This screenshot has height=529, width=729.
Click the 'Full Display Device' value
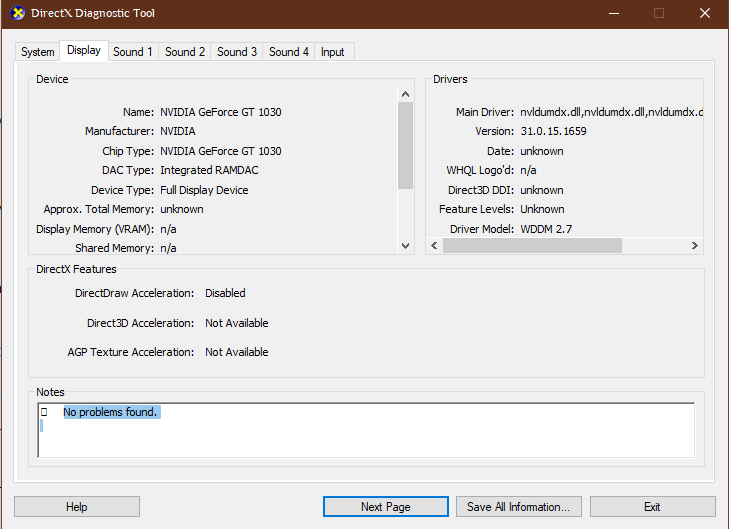pyautogui.click(x=204, y=190)
